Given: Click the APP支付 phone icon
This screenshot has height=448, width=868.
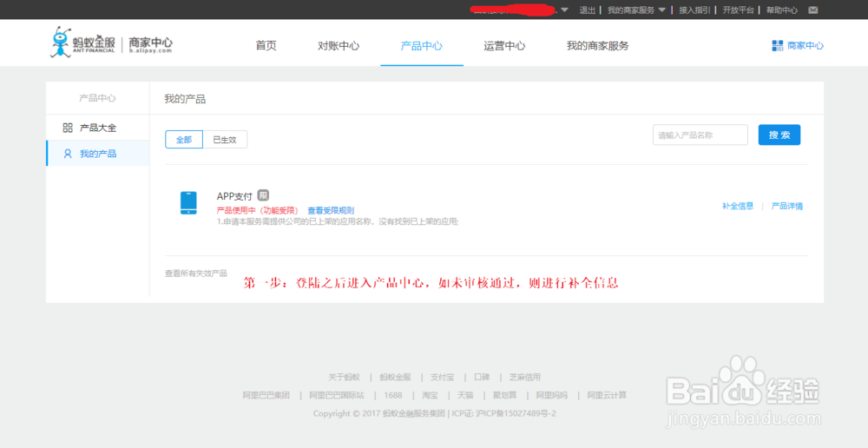Looking at the screenshot, I should click(x=188, y=202).
